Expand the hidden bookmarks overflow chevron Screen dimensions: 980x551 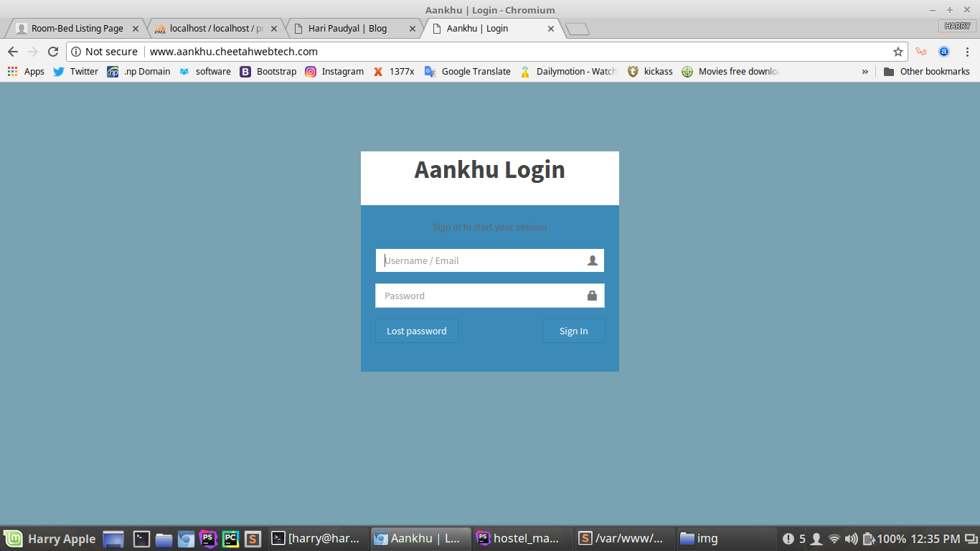click(x=864, y=71)
